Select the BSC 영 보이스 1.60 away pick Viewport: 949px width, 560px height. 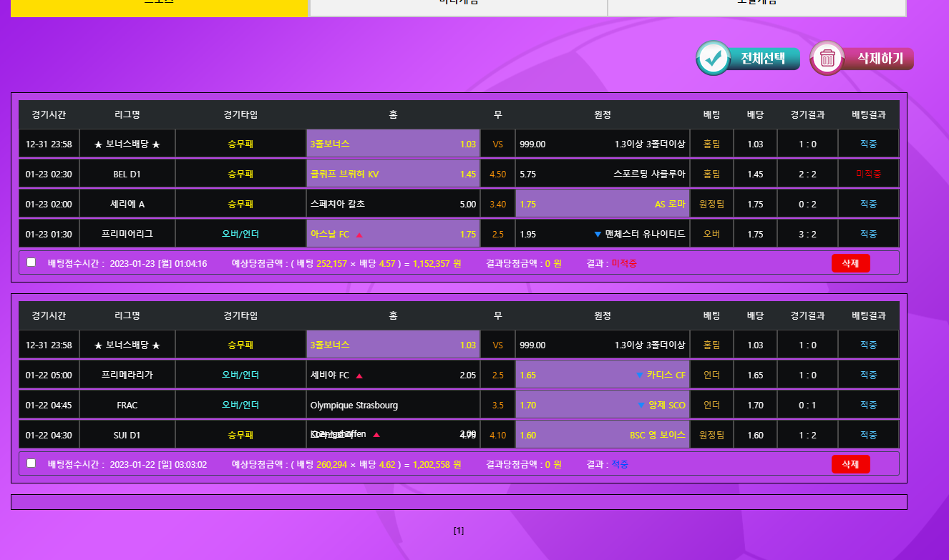tap(603, 435)
